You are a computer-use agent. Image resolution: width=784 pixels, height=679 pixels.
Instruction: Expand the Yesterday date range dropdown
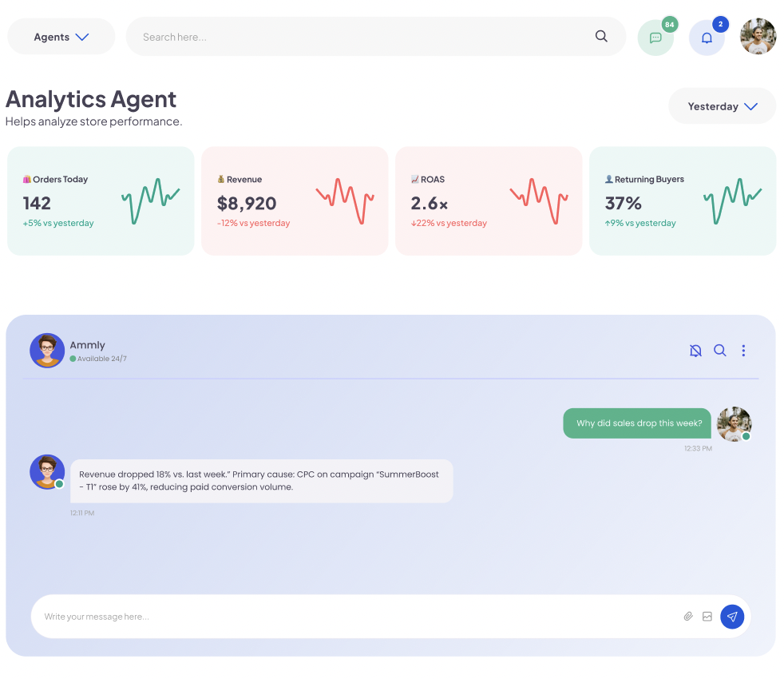[722, 106]
